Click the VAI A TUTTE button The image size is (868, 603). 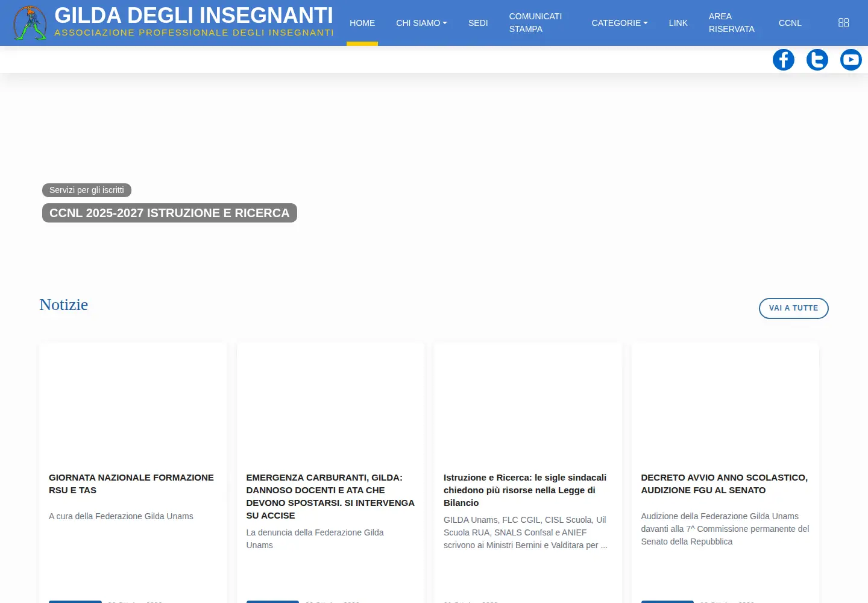pos(793,308)
